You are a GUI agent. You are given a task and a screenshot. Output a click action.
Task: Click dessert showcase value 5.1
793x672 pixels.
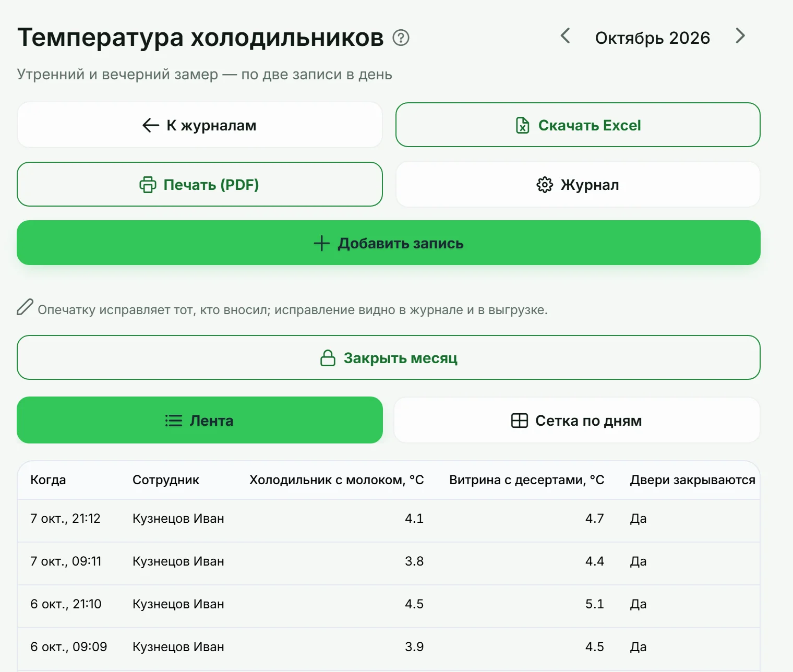[x=595, y=604]
